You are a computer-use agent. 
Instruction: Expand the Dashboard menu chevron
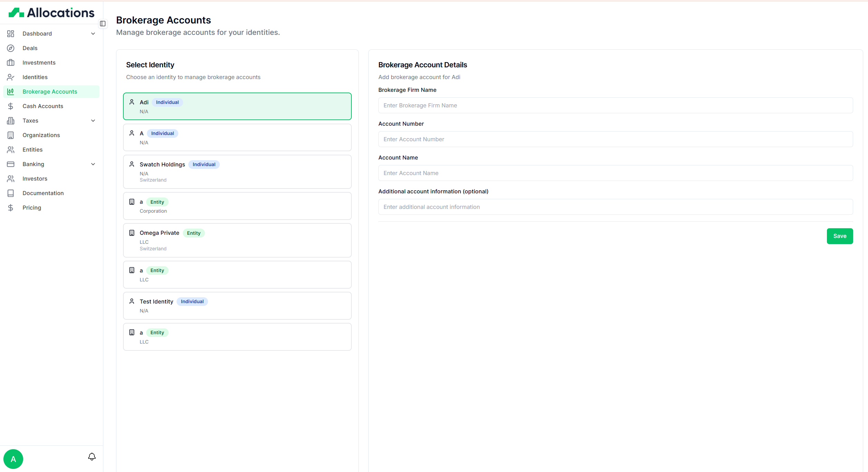[x=93, y=33]
